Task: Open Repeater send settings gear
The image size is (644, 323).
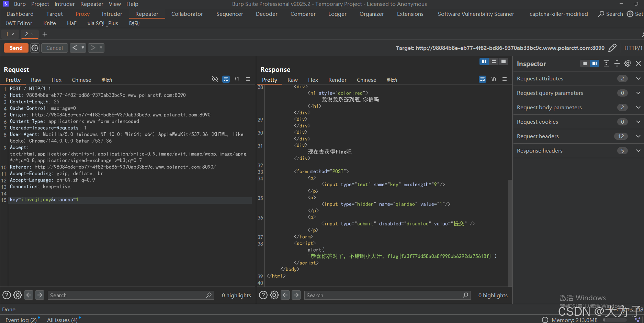Action: click(35, 48)
